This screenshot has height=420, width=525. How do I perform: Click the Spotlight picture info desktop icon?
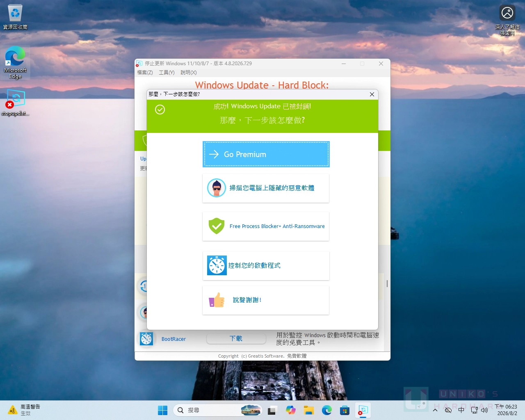[507, 20]
